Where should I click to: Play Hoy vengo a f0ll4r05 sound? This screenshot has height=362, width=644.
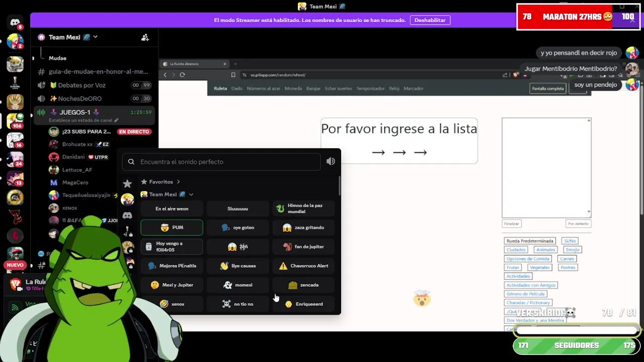point(172,247)
